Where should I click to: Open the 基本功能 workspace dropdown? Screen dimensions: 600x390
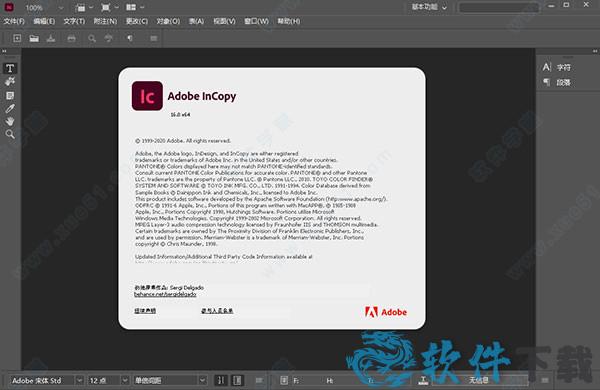[429, 7]
